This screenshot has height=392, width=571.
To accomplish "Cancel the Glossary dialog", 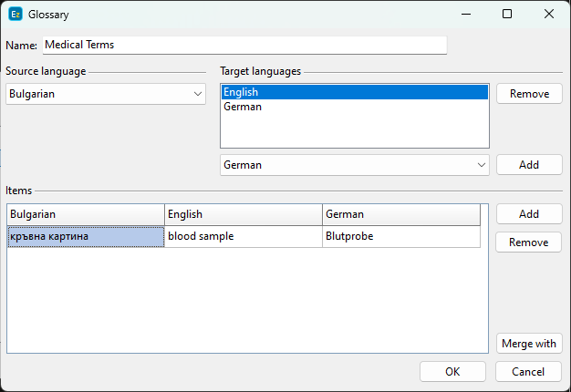I will [x=528, y=372].
